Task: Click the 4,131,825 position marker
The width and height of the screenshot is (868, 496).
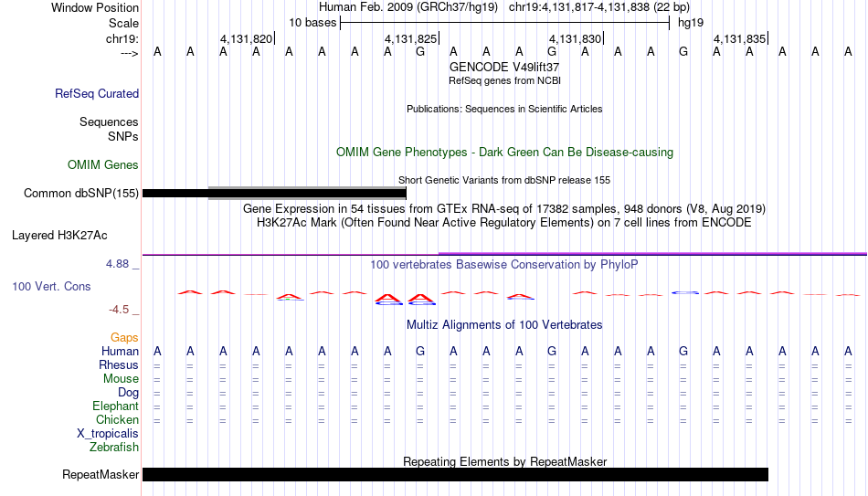Action: click(x=412, y=38)
